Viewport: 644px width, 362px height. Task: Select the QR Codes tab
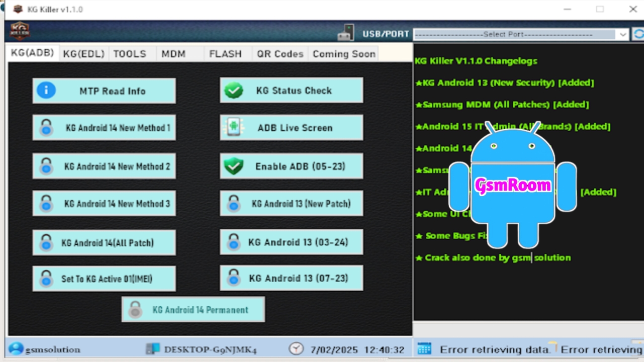point(280,54)
